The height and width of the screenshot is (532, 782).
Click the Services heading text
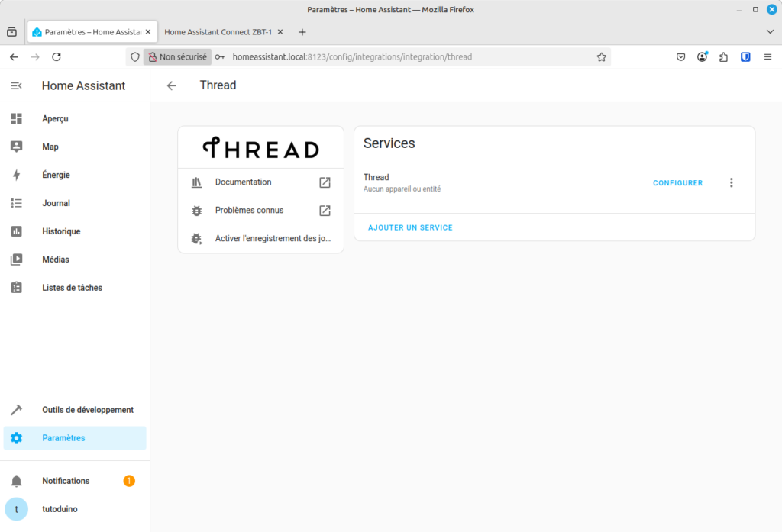pyautogui.click(x=389, y=143)
